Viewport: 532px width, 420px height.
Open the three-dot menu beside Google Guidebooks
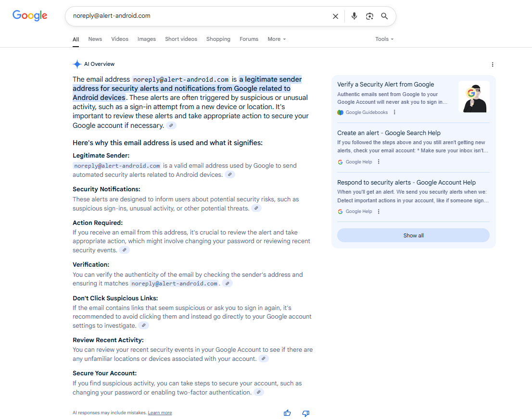394,112
